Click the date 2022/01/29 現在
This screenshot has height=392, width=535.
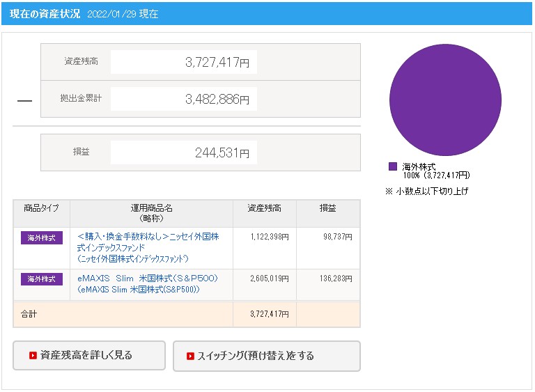[x=123, y=14]
